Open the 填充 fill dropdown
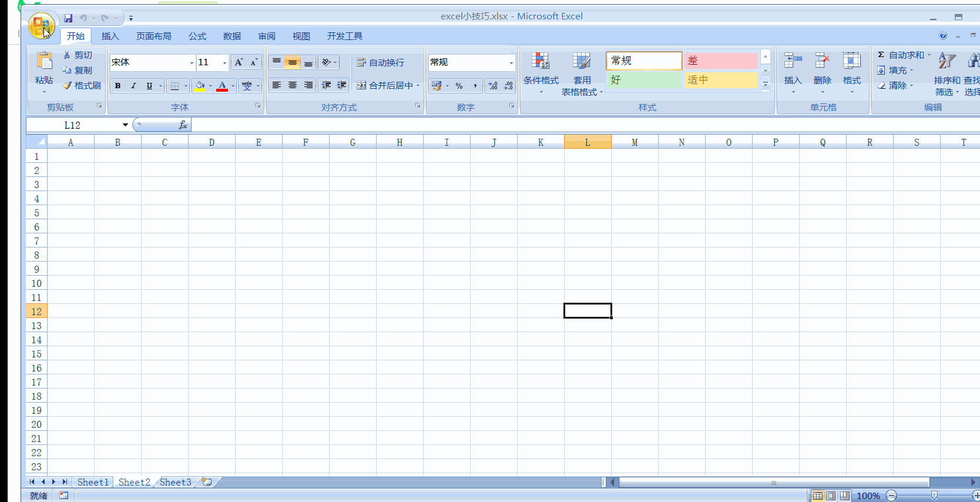 point(895,70)
